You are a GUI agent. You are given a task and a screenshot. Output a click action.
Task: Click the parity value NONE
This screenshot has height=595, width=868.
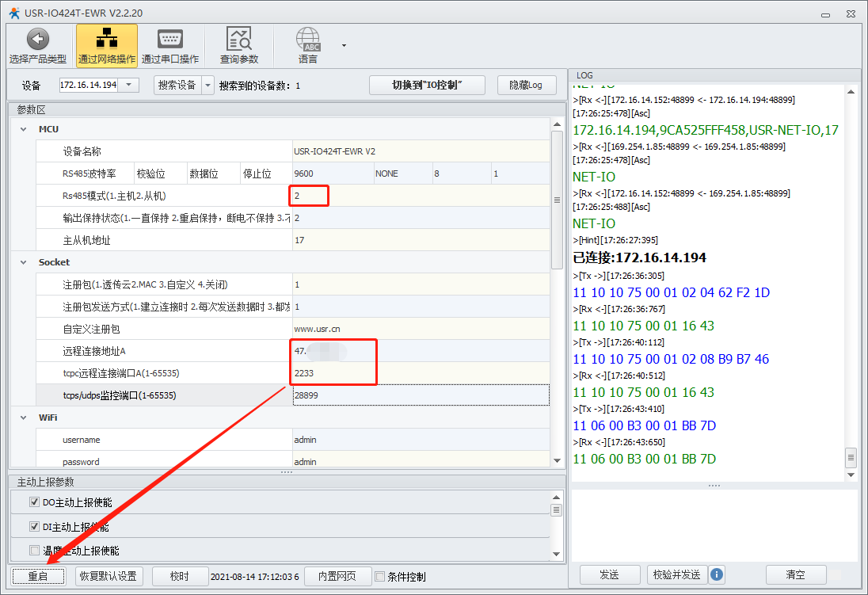pos(403,174)
